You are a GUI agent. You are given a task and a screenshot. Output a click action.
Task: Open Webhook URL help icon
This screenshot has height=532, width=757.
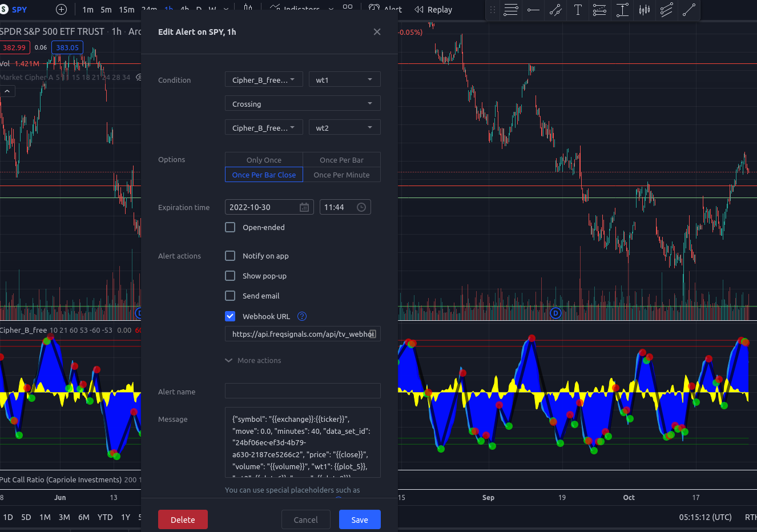point(303,316)
